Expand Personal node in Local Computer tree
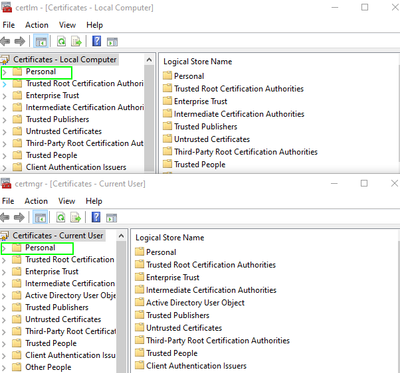 (x=4, y=72)
